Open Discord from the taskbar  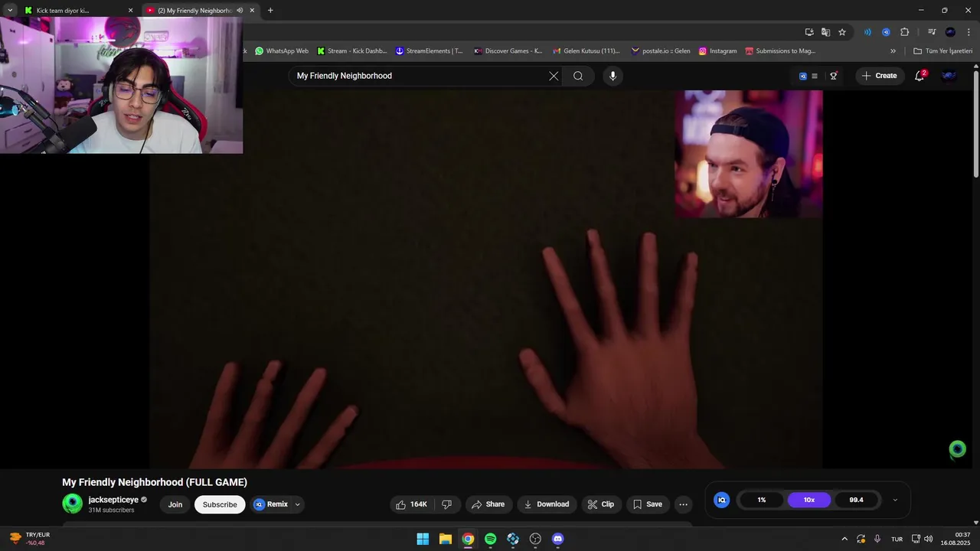point(558,539)
